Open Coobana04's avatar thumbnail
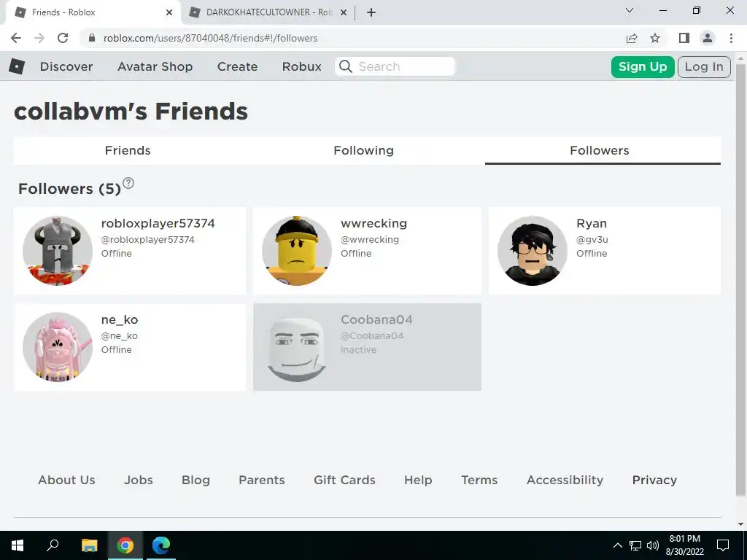Image resolution: width=747 pixels, height=560 pixels. pyautogui.click(x=297, y=347)
